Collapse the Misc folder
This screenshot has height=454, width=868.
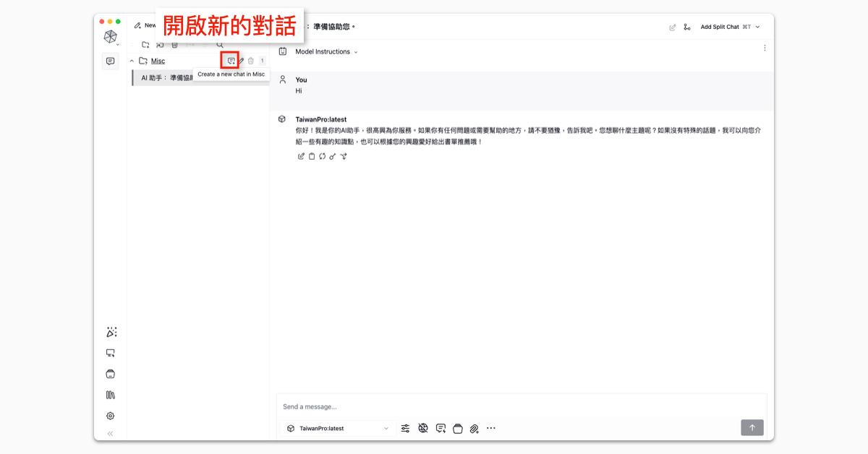coord(132,61)
